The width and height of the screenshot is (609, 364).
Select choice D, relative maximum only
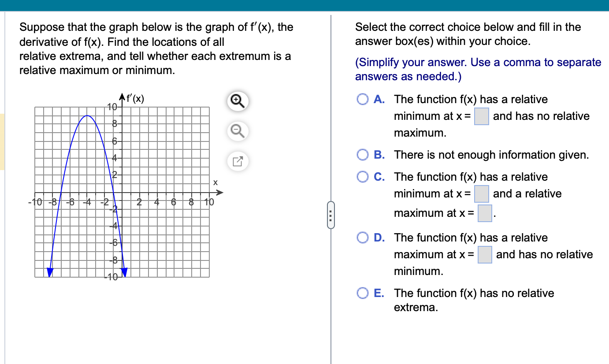point(362,238)
